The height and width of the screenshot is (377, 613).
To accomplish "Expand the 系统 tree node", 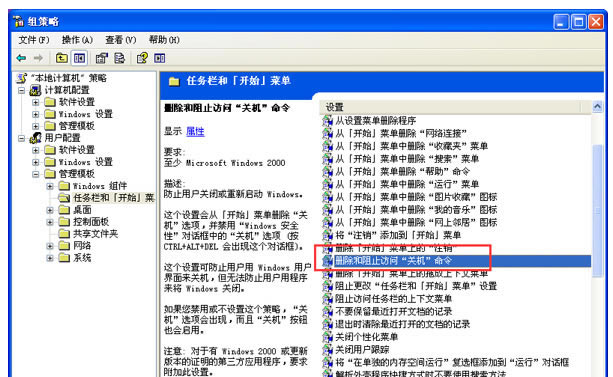I will point(50,258).
